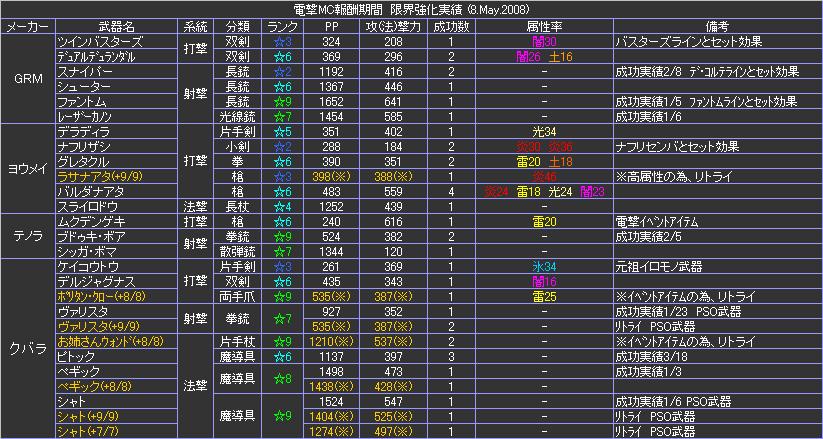823x439 pixels.
Task: Click the ☆9 rank star for ファントム
Action: coord(283,101)
